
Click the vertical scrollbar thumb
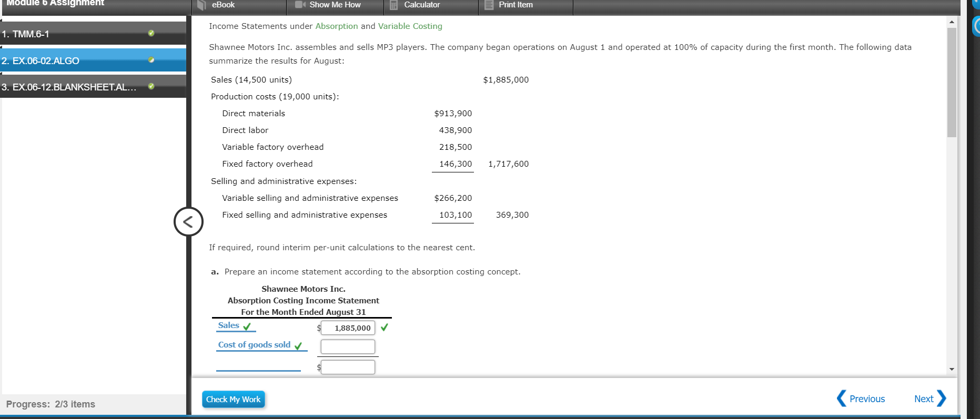(951, 83)
